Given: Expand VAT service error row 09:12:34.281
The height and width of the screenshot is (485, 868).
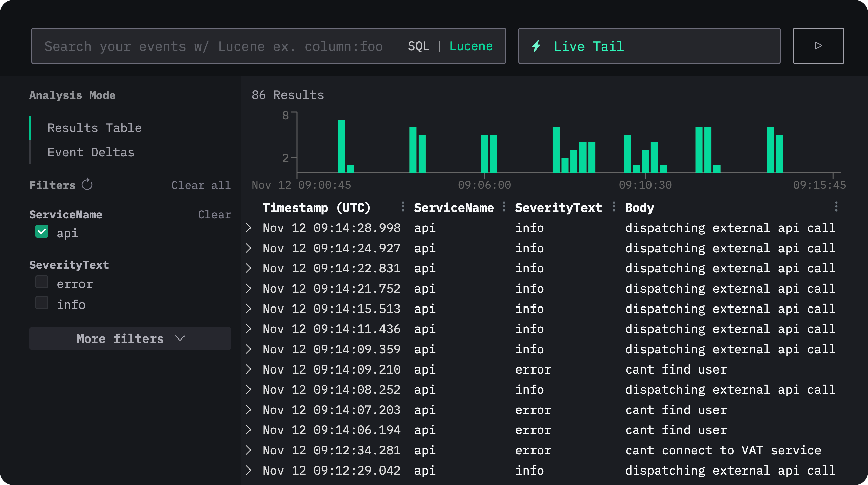Looking at the screenshot, I should point(249,450).
